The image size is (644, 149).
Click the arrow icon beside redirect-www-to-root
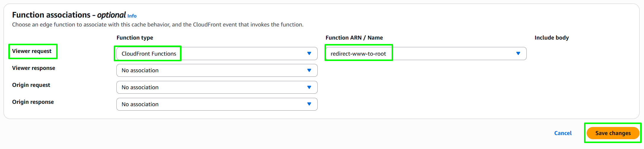518,54
